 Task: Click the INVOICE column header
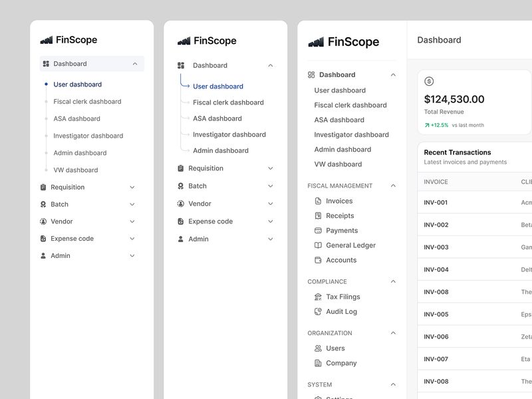[436, 182]
